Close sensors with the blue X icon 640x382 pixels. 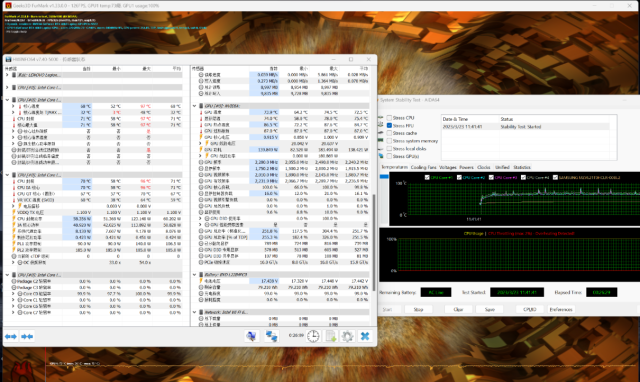click(x=365, y=336)
